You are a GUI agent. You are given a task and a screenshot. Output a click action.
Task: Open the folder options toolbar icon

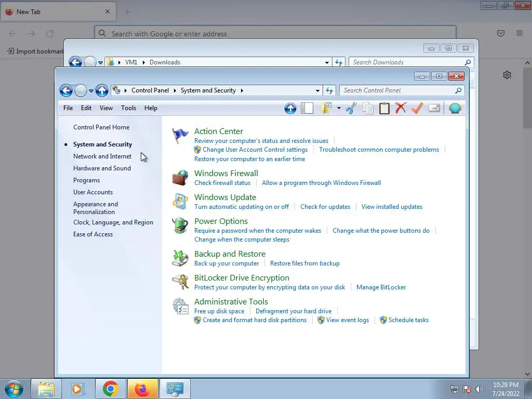(326, 108)
